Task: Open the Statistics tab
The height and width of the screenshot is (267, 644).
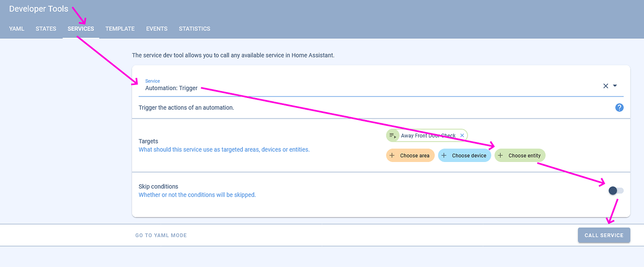Action: (x=195, y=28)
